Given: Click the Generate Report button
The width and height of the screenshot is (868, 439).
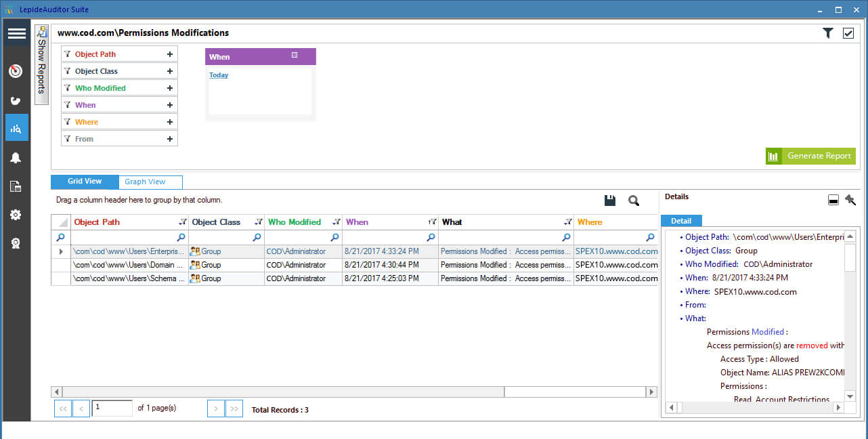Looking at the screenshot, I should pyautogui.click(x=810, y=156).
